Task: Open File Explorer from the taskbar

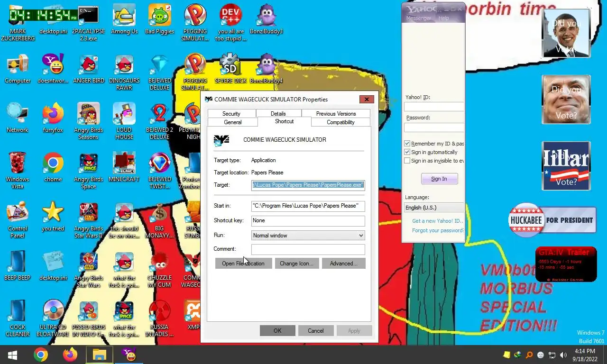Action: coord(99,355)
